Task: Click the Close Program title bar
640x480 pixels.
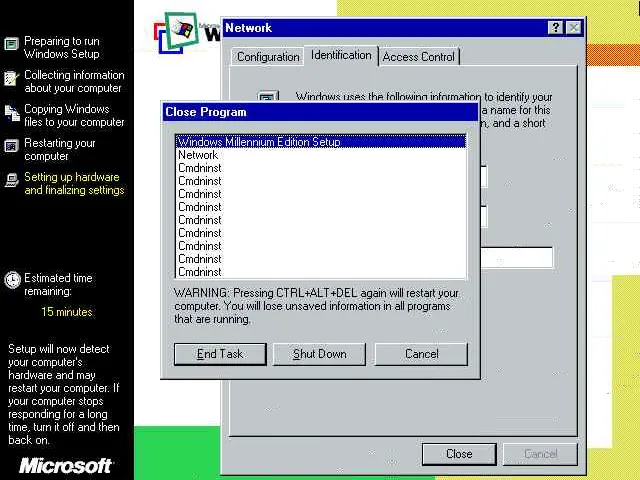Action: [320, 112]
